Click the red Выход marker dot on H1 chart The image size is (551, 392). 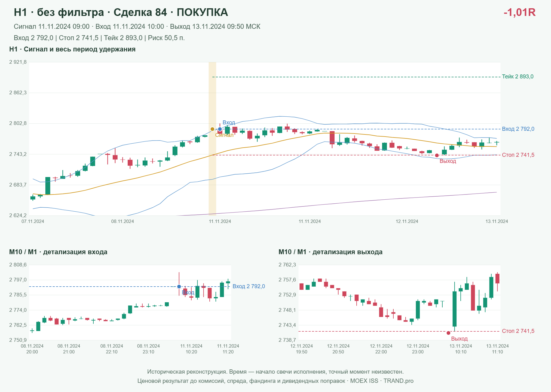click(x=437, y=155)
